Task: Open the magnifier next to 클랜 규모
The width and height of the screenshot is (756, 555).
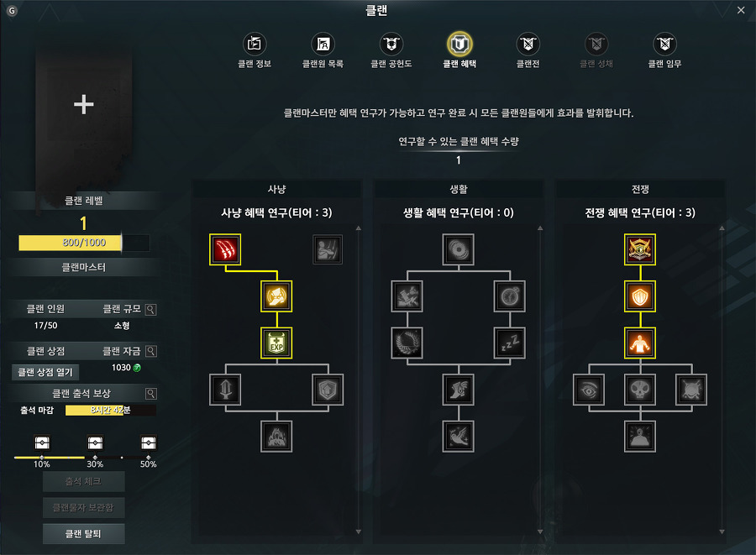Action: pos(151,309)
